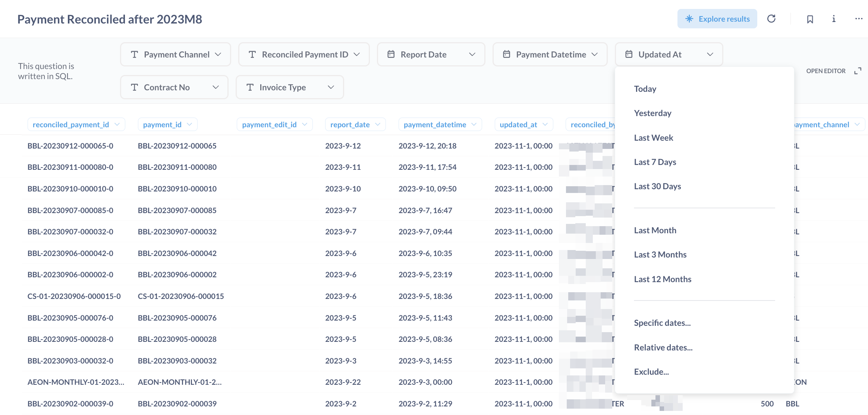Open the Report Date filter dropdown
868x415 pixels.
(x=431, y=54)
